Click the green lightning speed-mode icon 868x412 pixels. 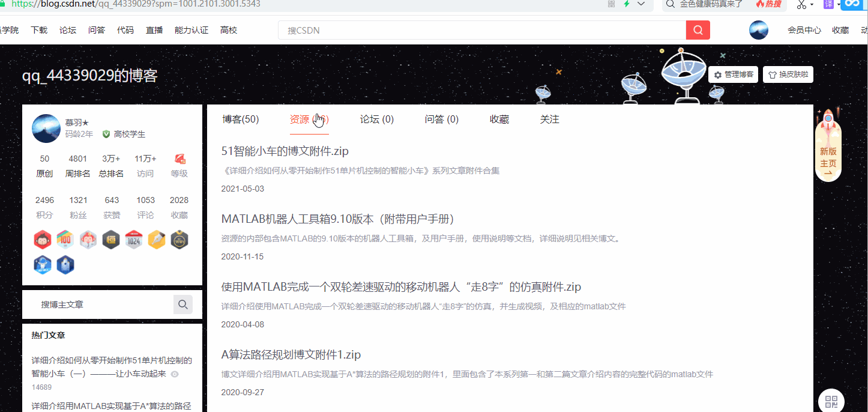coord(627,4)
